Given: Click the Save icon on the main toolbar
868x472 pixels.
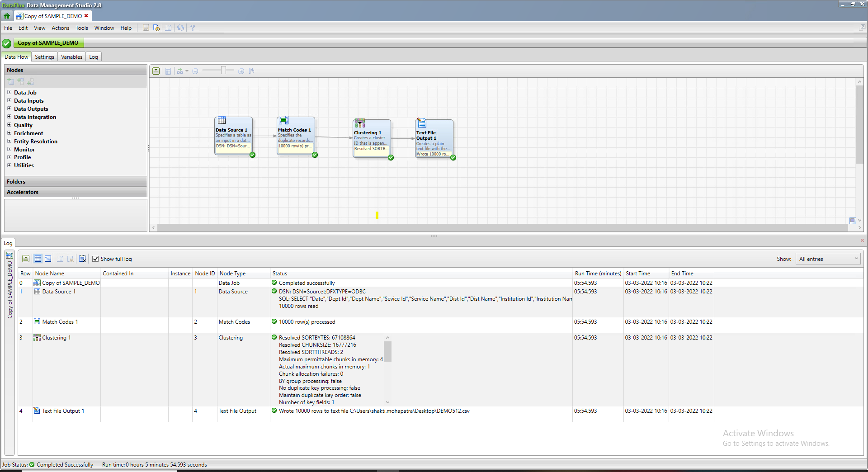Looking at the screenshot, I should pos(146,28).
